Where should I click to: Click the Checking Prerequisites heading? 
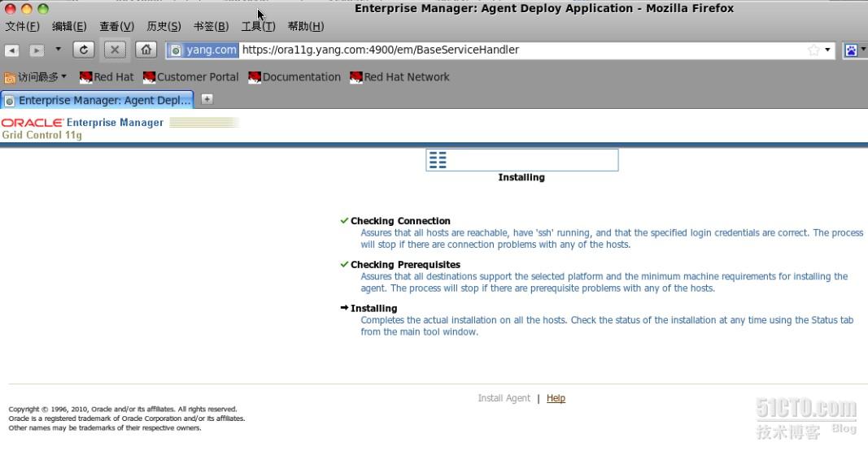tap(405, 265)
